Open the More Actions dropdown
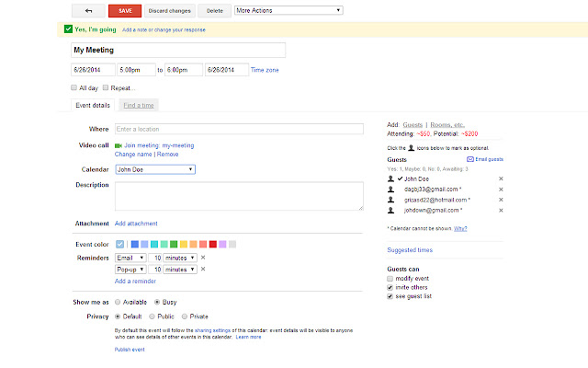The image size is (588, 368). [288, 10]
